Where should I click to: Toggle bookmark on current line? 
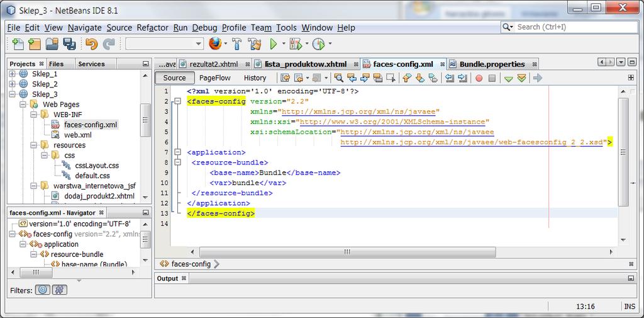433,77
